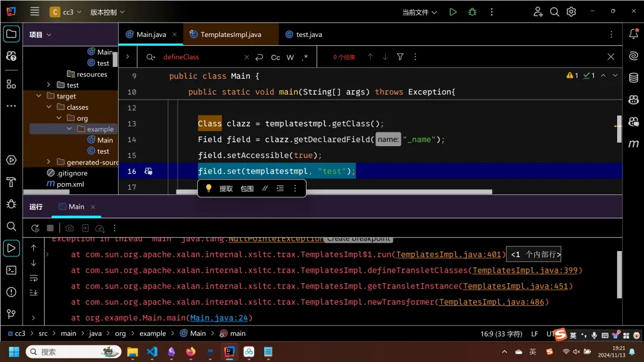Open Main.java:24 stack trace link
This screenshot has width=644, height=362.
click(219, 318)
